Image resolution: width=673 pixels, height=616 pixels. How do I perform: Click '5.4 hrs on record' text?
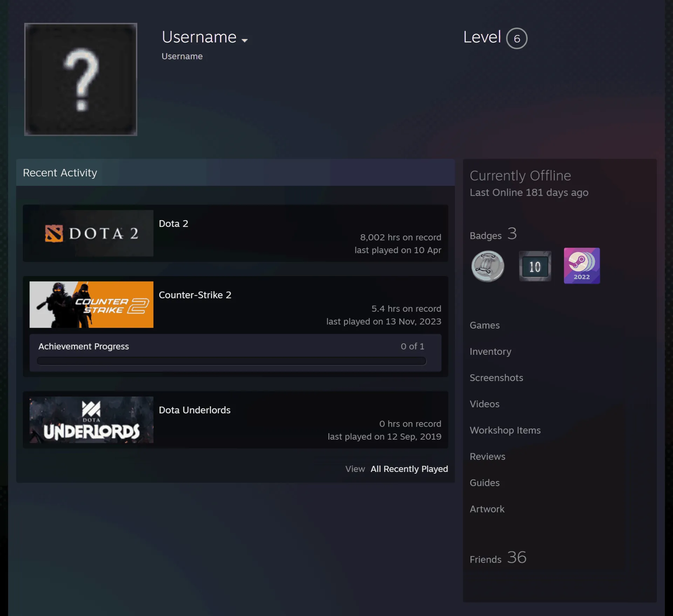tap(406, 309)
